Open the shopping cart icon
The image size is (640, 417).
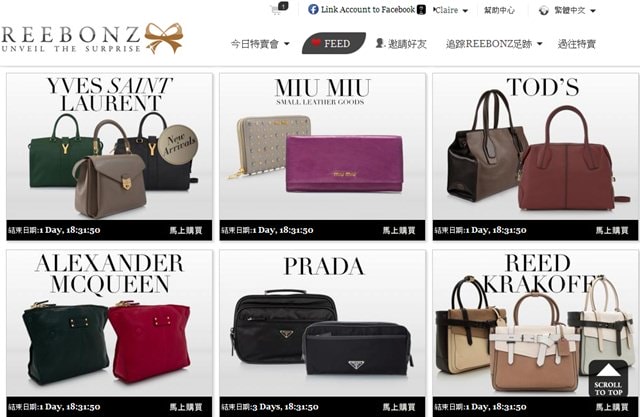click(279, 9)
